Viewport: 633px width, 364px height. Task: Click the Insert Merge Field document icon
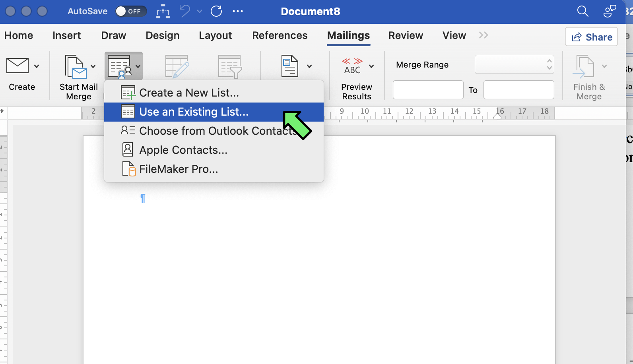290,66
